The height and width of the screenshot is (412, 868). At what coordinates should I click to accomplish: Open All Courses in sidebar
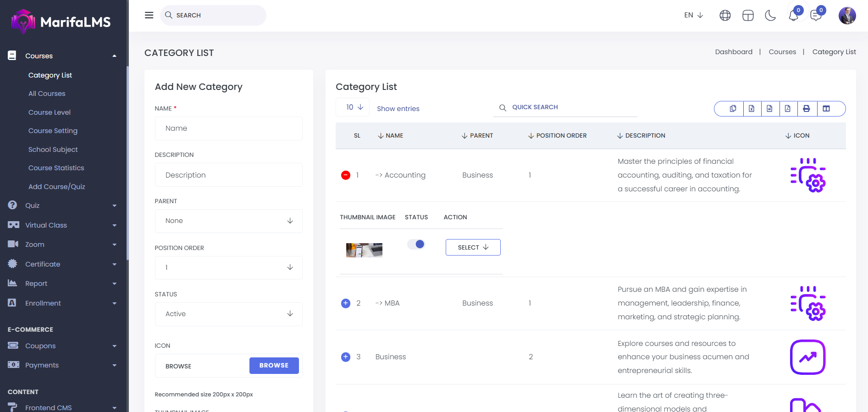coord(47,94)
